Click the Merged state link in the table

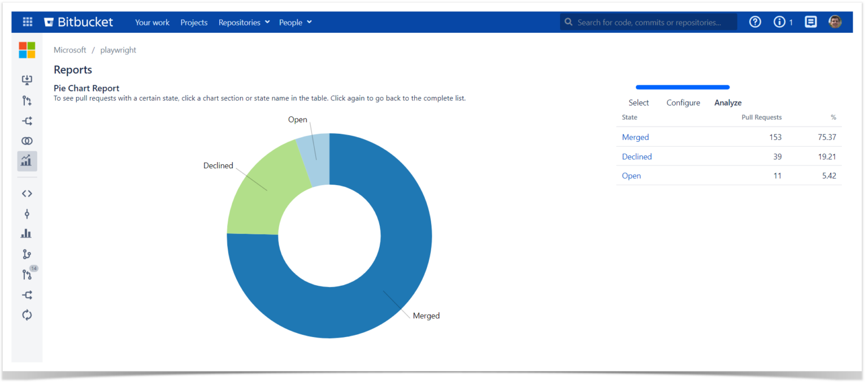click(635, 137)
